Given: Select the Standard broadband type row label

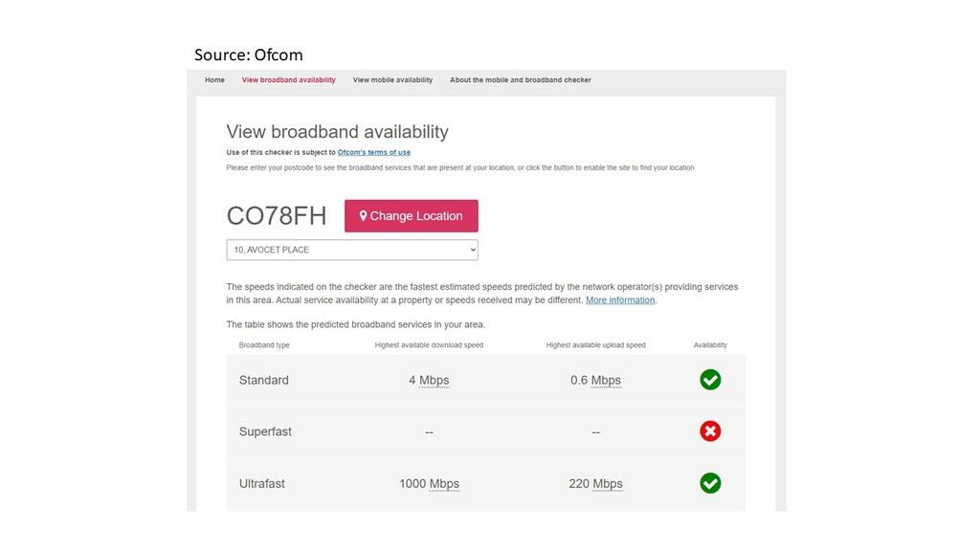Looking at the screenshot, I should point(264,381).
